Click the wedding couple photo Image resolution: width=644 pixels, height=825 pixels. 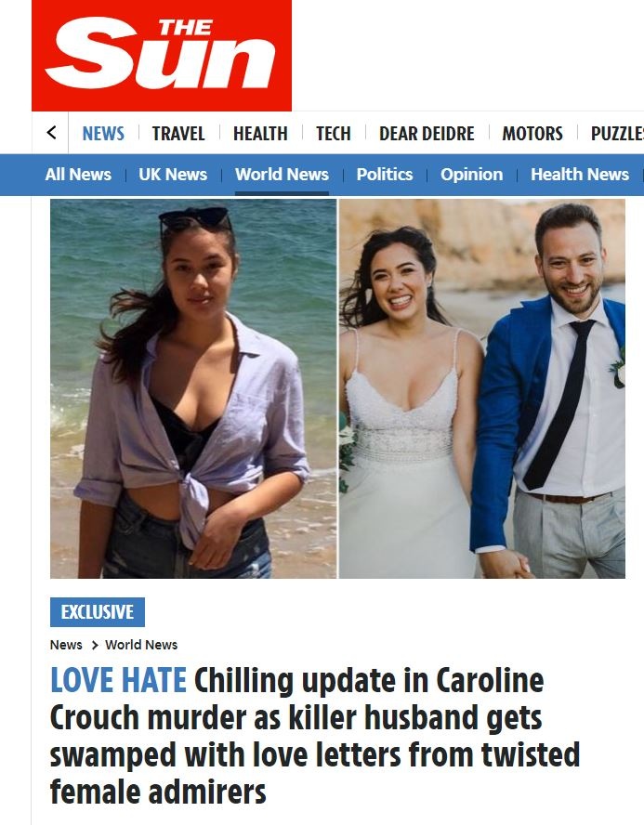(482, 388)
